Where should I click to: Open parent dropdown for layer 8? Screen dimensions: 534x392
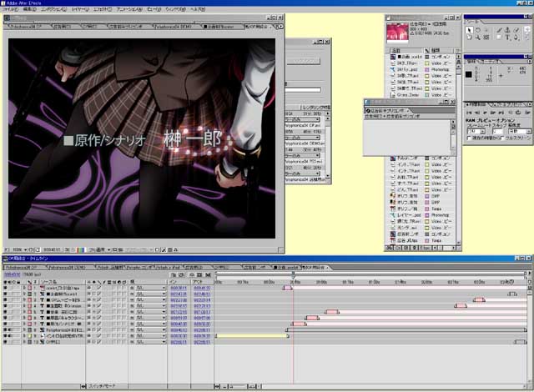[x=150, y=330]
